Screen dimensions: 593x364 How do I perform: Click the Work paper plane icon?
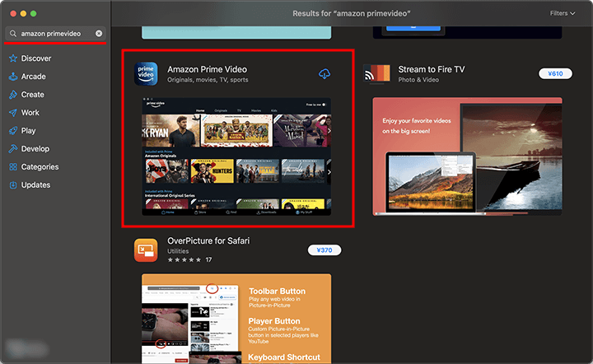coord(13,113)
